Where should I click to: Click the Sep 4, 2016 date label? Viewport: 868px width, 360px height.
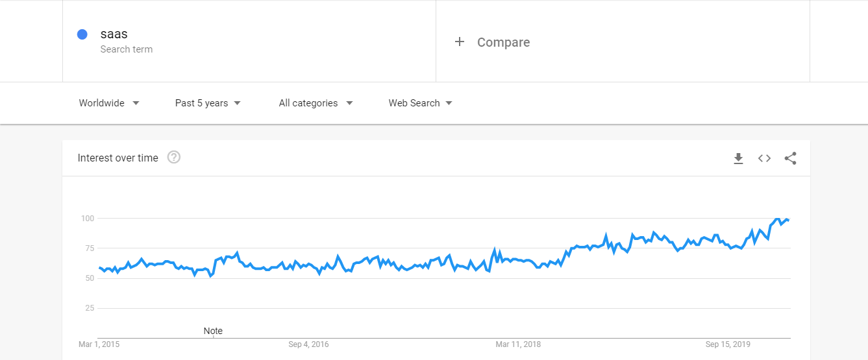tap(308, 344)
